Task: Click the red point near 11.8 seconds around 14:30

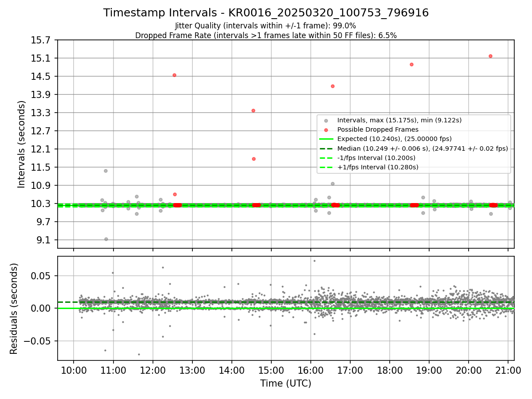Action: click(254, 159)
